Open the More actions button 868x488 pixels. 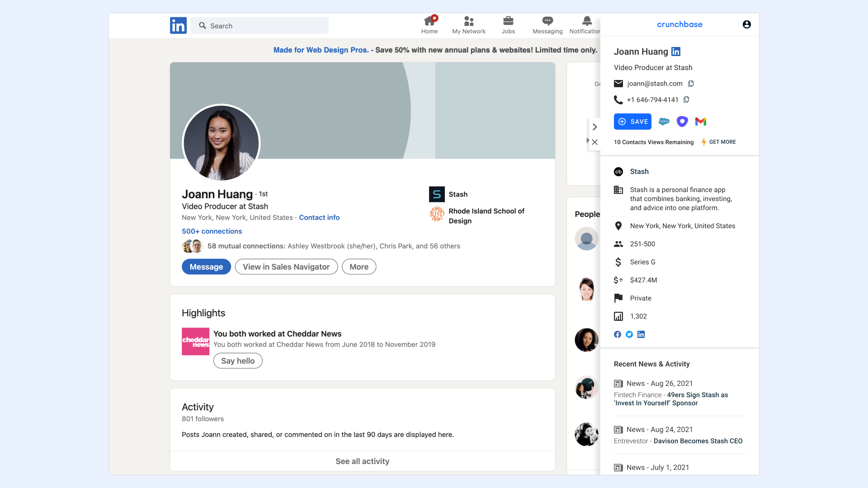tap(359, 267)
